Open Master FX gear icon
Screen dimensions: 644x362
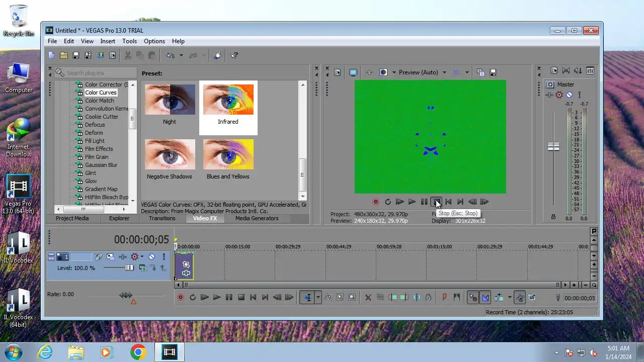point(559,95)
